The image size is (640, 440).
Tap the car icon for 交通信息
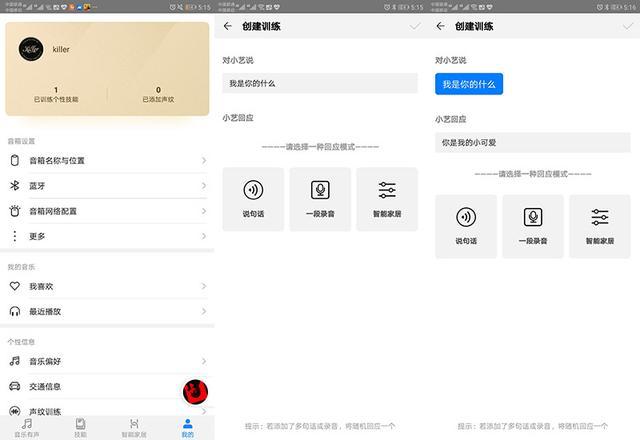click(x=15, y=386)
